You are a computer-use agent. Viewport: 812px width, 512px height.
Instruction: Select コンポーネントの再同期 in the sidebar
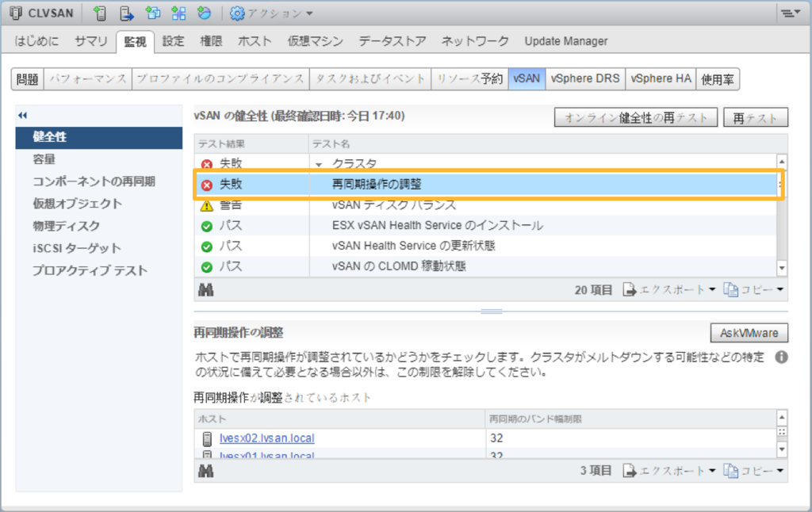pos(99,181)
